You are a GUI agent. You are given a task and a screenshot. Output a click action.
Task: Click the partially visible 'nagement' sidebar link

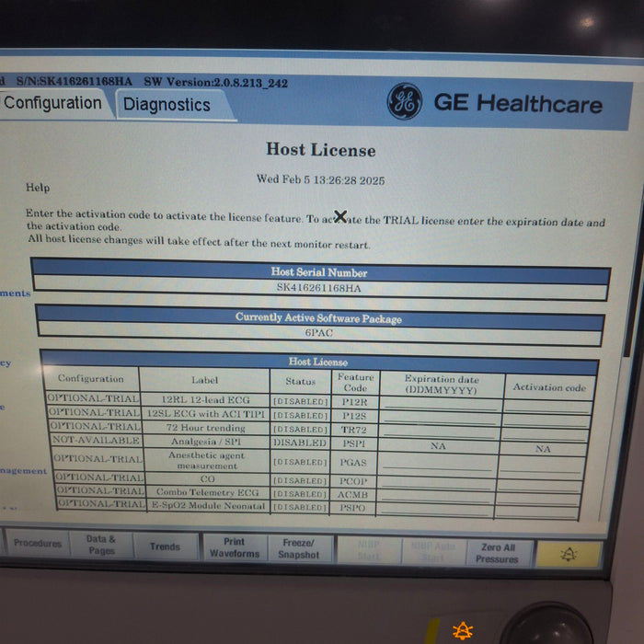click(23, 471)
